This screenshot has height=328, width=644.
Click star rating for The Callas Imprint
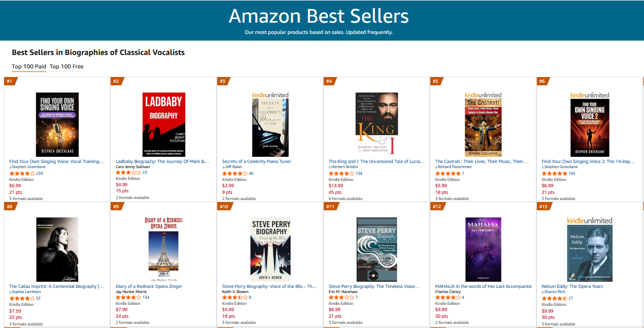click(x=22, y=298)
